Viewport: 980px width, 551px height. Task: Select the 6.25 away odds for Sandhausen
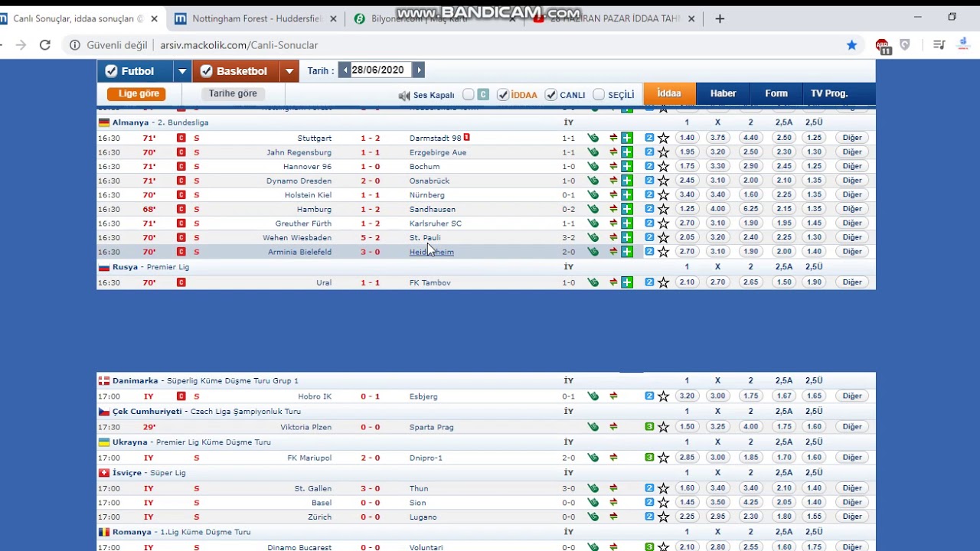pyautogui.click(x=750, y=209)
